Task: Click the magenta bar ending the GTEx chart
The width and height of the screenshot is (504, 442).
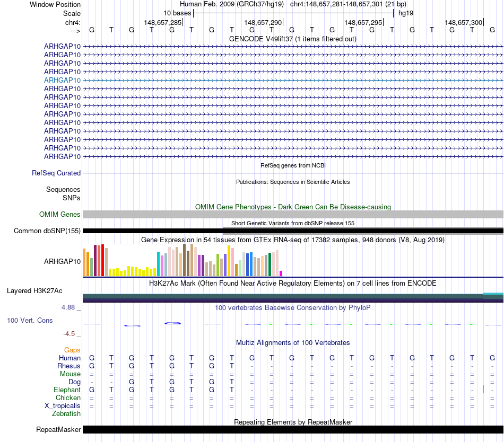Action: tap(281, 273)
